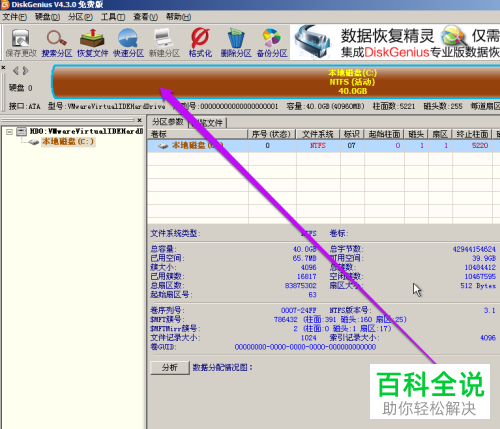The height and width of the screenshot is (429, 500).
Task: Click the 07 identifier cell
Action: (352, 146)
